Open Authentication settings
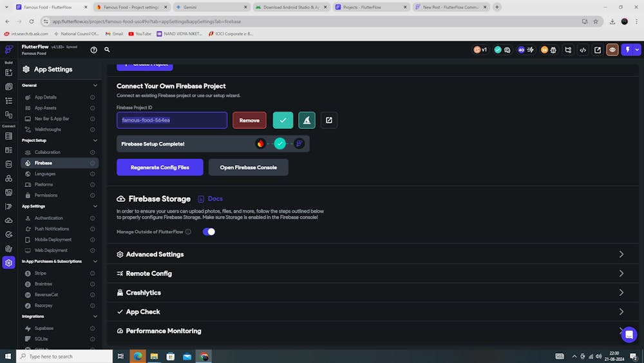644x363 pixels. [59, 219]
